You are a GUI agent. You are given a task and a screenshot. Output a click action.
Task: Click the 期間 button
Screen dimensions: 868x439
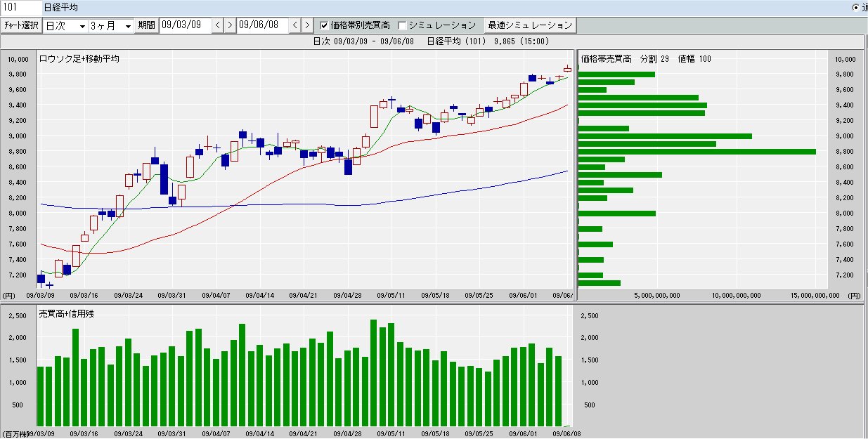(x=146, y=25)
